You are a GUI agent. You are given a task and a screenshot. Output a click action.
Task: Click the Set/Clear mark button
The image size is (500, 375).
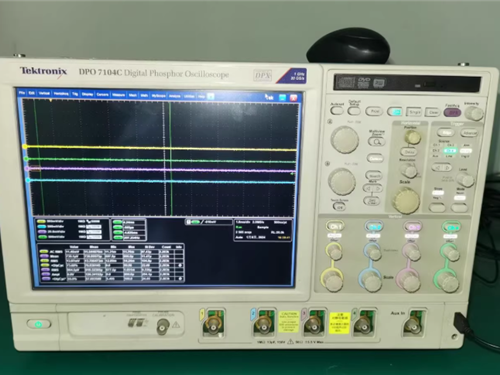click(x=372, y=201)
